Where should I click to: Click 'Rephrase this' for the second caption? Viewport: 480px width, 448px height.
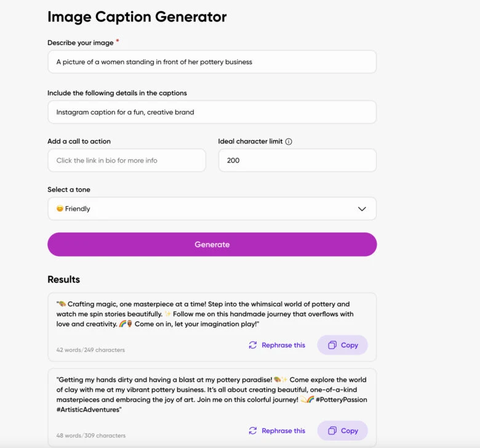tap(283, 431)
